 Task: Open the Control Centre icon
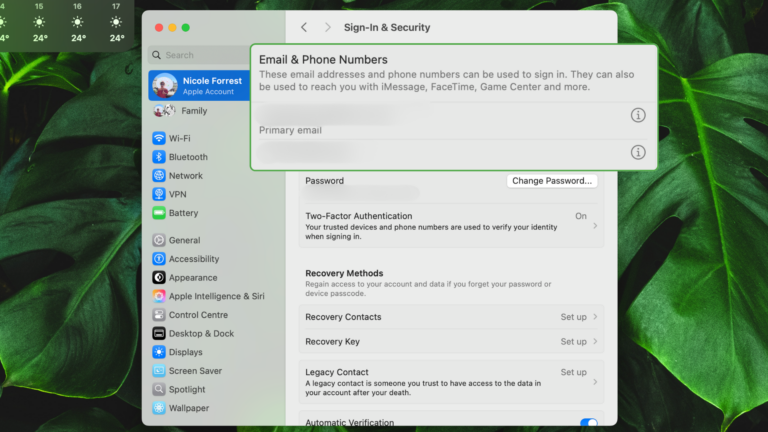159,314
